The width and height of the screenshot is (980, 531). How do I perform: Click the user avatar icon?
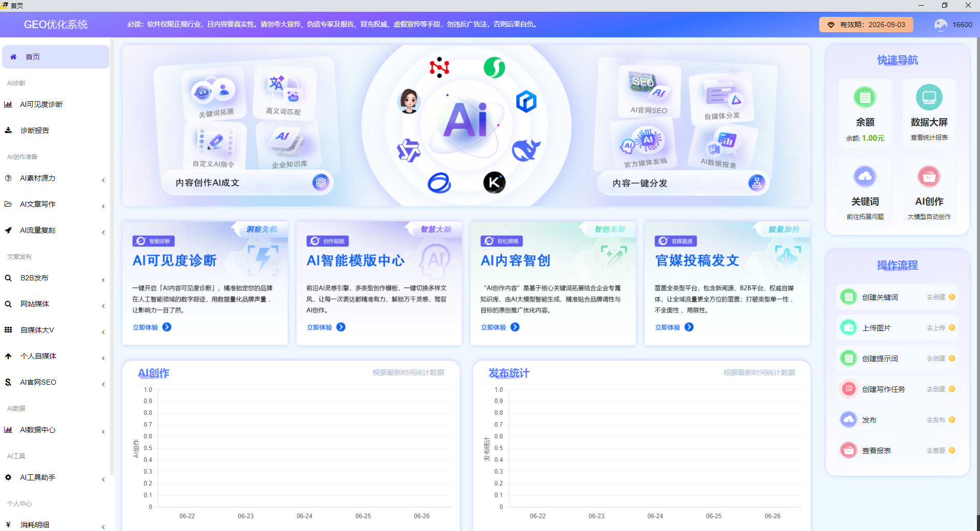click(x=941, y=25)
